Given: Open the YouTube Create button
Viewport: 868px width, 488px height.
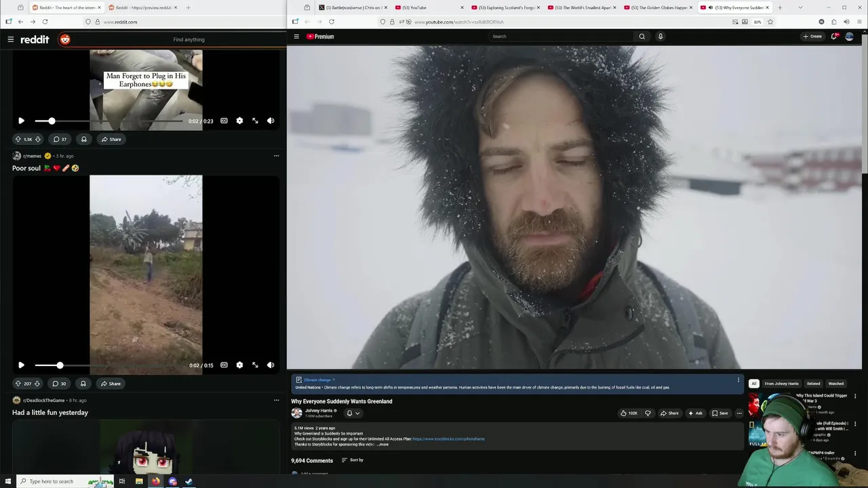Looking at the screenshot, I should tap(812, 37).
